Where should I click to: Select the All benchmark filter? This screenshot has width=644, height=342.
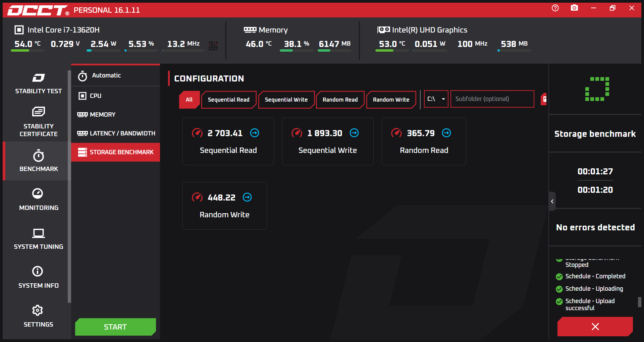coord(189,100)
